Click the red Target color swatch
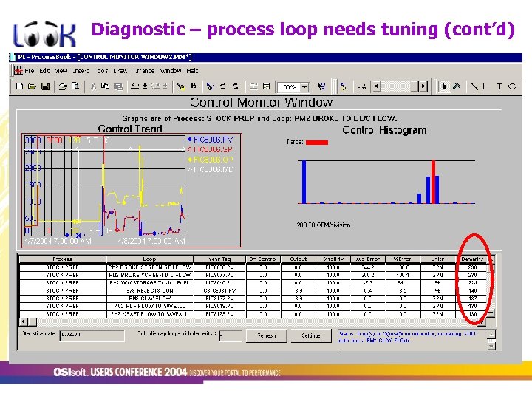This screenshot has height=399, width=532. [x=317, y=142]
